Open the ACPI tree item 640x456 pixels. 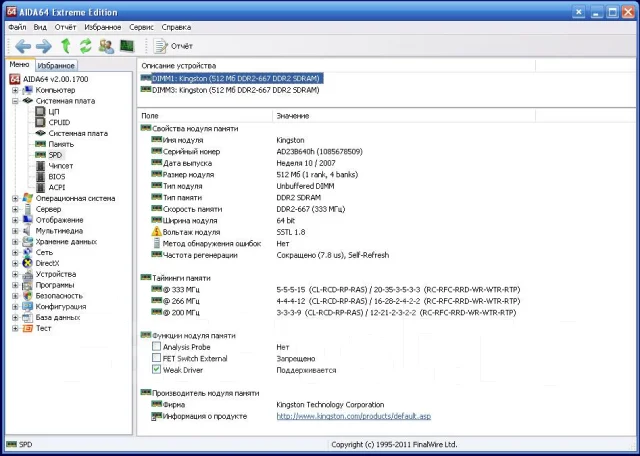[x=57, y=187]
